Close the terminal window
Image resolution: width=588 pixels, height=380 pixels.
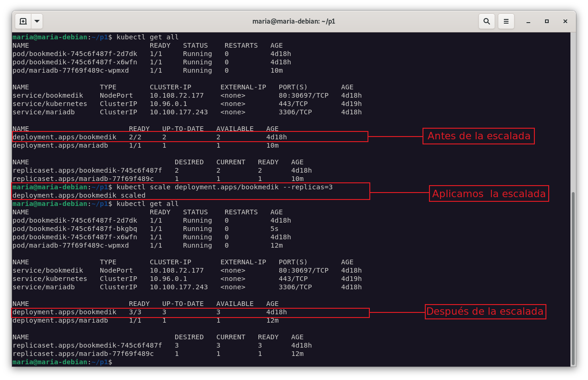click(565, 21)
